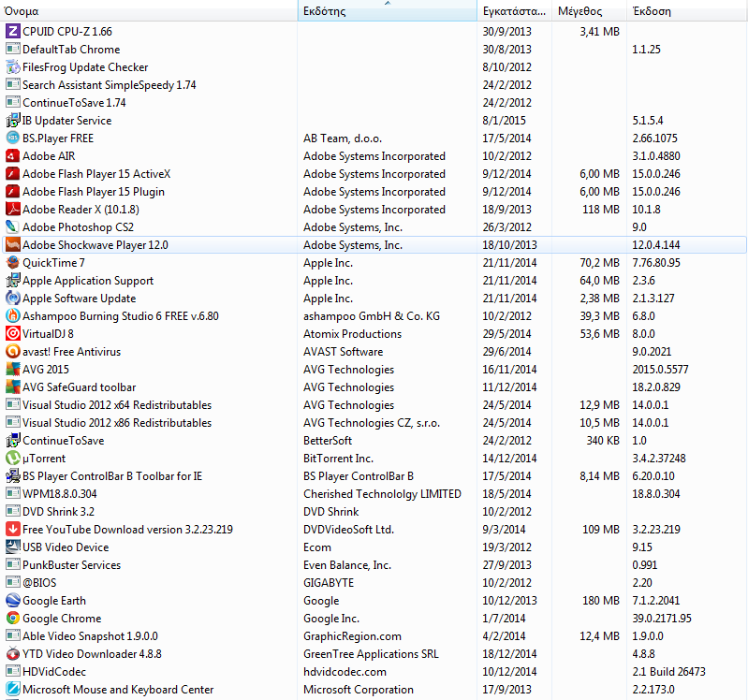748x700 pixels.
Task: Select Visual Studio 2012 x86 Redistributables
Action: (374, 423)
